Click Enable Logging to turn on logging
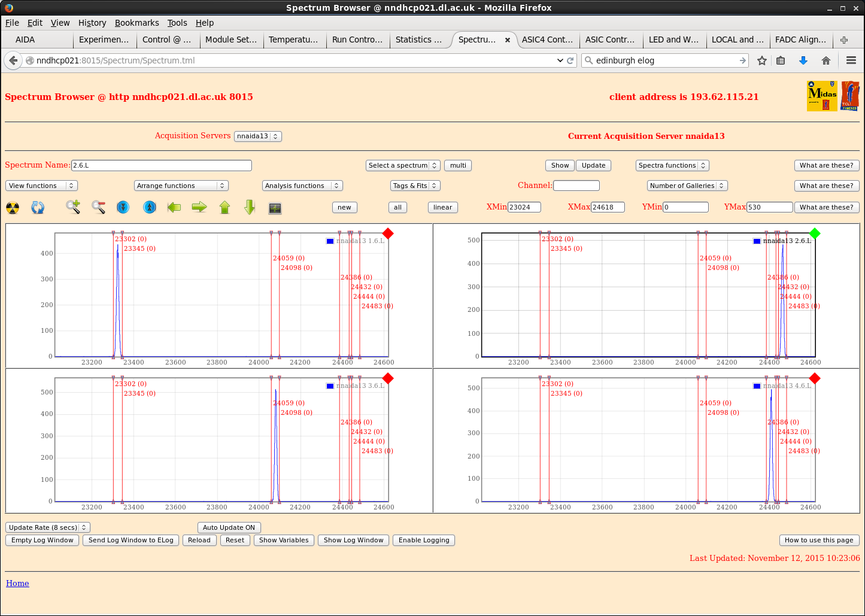This screenshot has height=616, width=865. pyautogui.click(x=423, y=540)
